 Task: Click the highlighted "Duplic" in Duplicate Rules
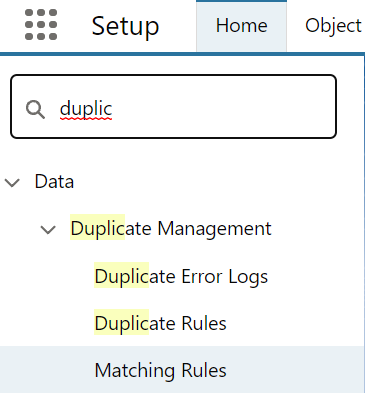coord(121,322)
